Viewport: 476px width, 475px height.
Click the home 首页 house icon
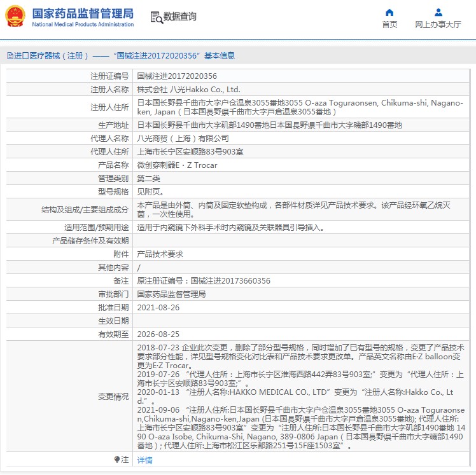(x=389, y=13)
